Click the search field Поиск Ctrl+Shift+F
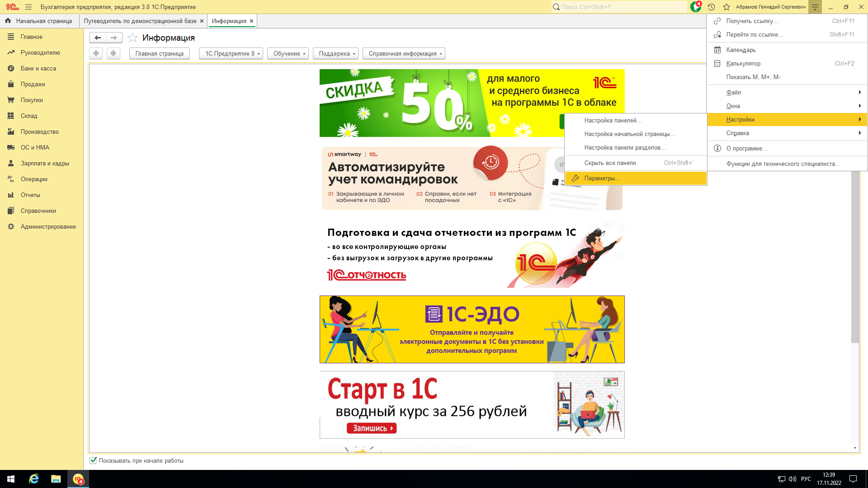Image resolution: width=868 pixels, height=488 pixels. tap(619, 7)
